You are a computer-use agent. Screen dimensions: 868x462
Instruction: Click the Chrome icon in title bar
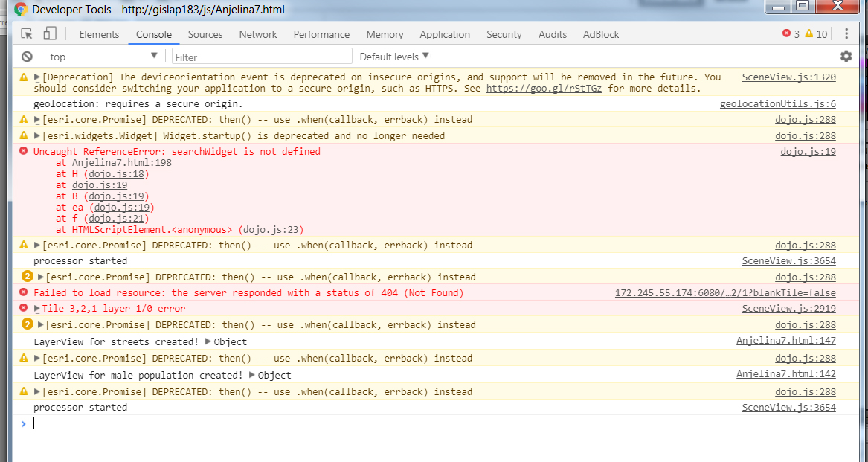click(x=21, y=10)
